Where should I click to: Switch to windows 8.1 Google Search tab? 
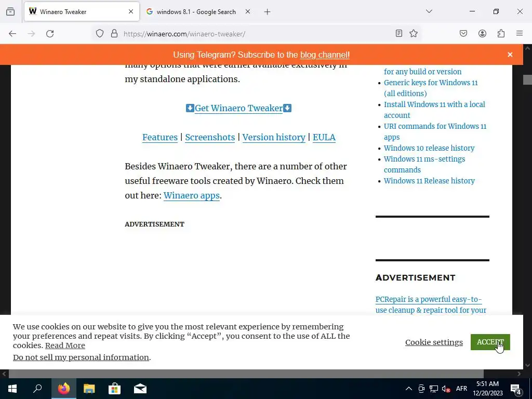coord(198,11)
